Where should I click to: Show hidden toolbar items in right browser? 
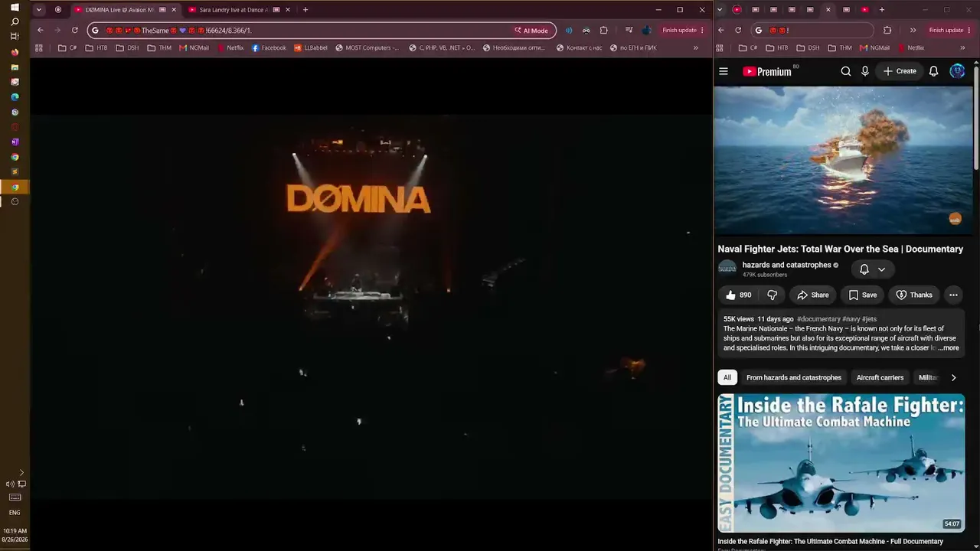(913, 30)
